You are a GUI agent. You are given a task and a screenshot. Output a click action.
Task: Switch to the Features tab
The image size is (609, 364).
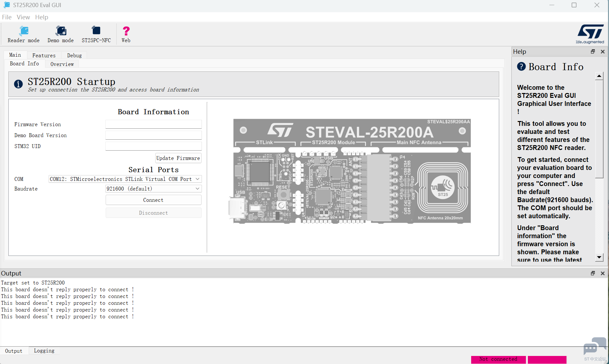coord(44,55)
